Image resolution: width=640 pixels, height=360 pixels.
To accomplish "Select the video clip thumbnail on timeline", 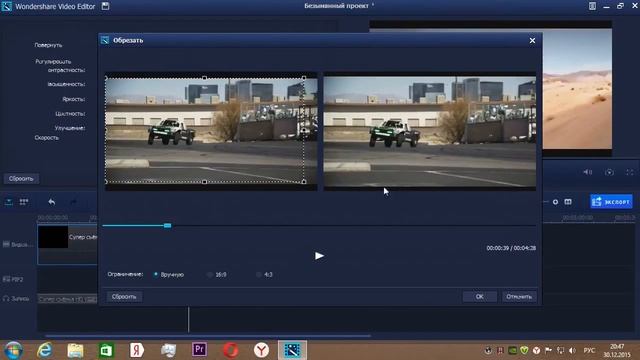I will [x=53, y=237].
